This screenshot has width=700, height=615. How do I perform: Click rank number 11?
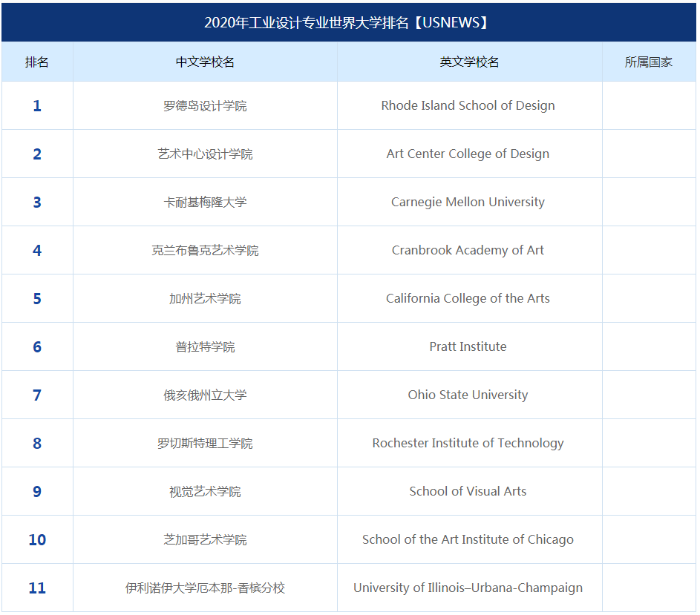coord(37,588)
